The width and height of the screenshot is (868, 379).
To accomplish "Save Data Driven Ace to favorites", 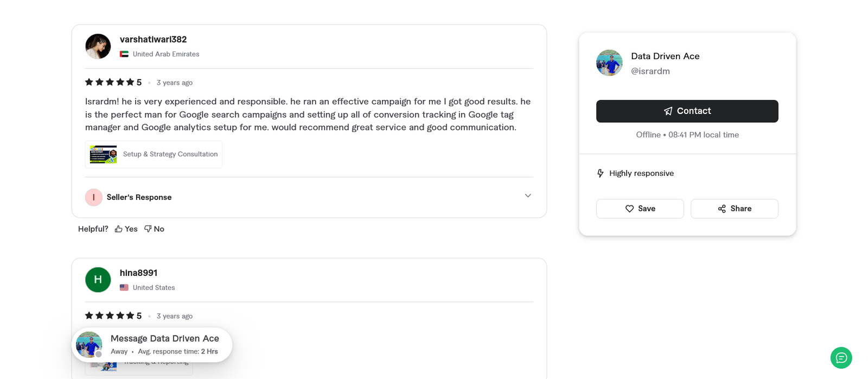I will pyautogui.click(x=640, y=209).
